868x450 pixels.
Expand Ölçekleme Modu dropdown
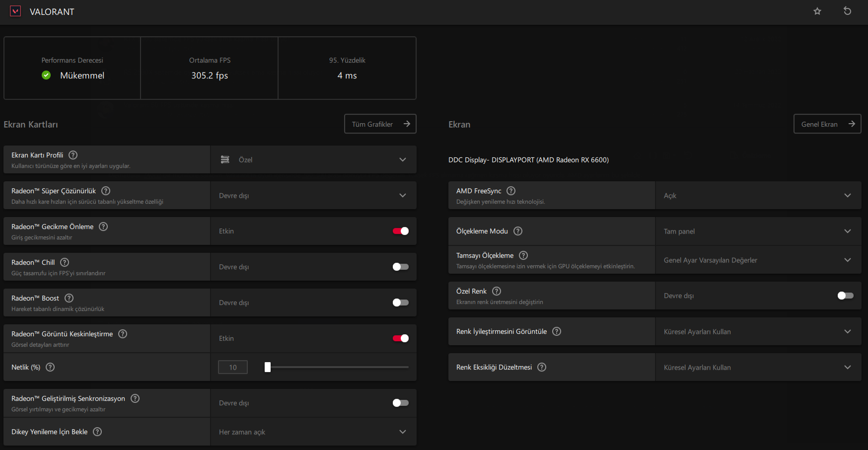(758, 231)
